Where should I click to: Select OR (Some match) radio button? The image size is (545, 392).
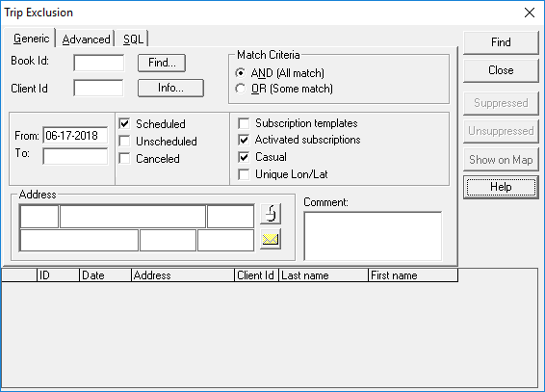[x=240, y=89]
